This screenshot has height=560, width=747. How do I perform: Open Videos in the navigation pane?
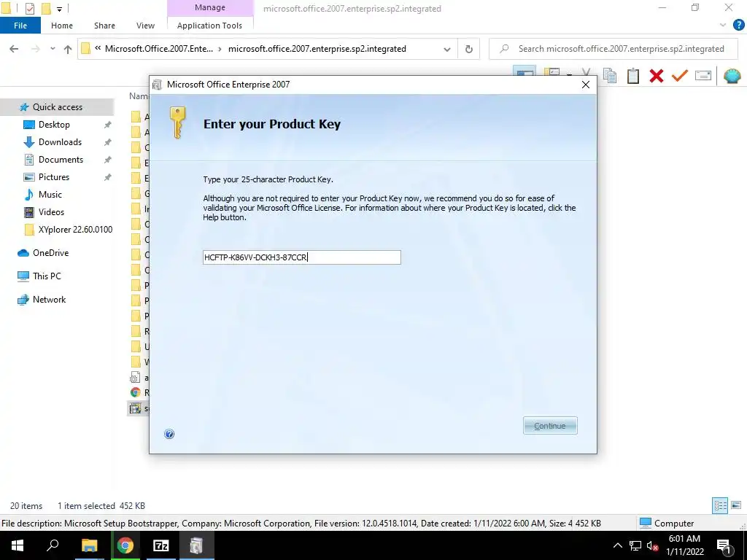[52, 212]
